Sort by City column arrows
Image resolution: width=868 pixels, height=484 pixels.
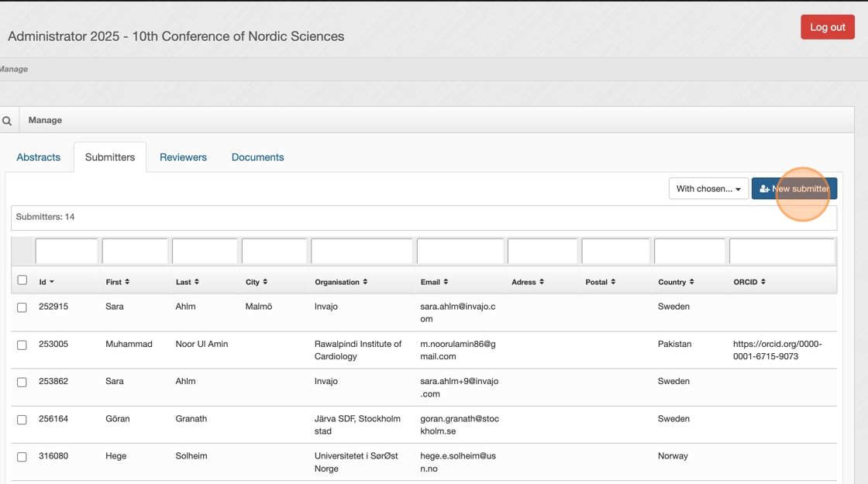pos(265,282)
